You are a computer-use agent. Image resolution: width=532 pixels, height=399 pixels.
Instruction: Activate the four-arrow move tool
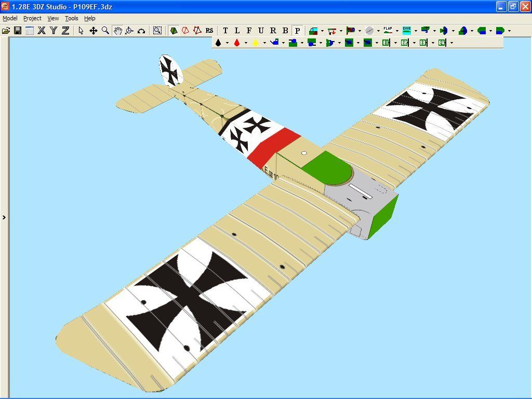click(93, 31)
